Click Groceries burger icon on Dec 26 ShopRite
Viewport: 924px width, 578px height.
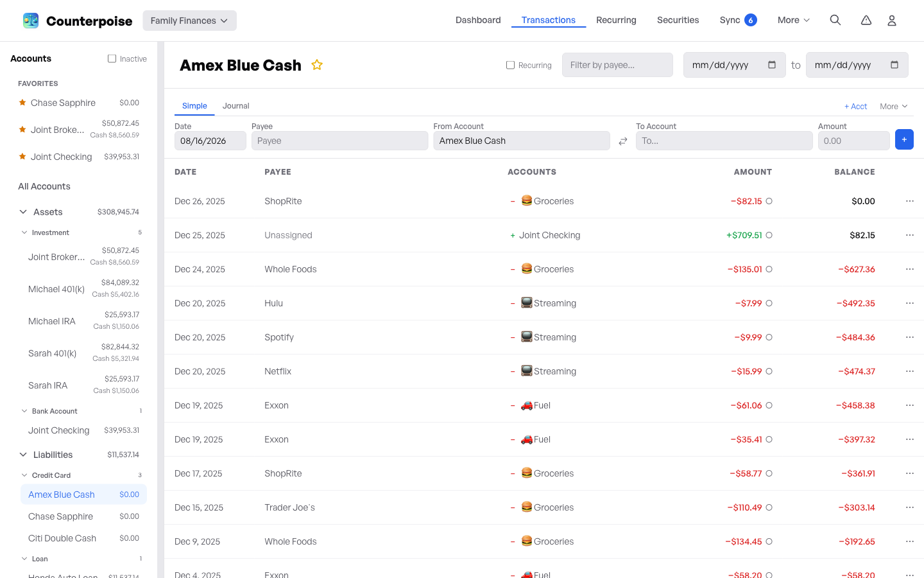(x=527, y=200)
